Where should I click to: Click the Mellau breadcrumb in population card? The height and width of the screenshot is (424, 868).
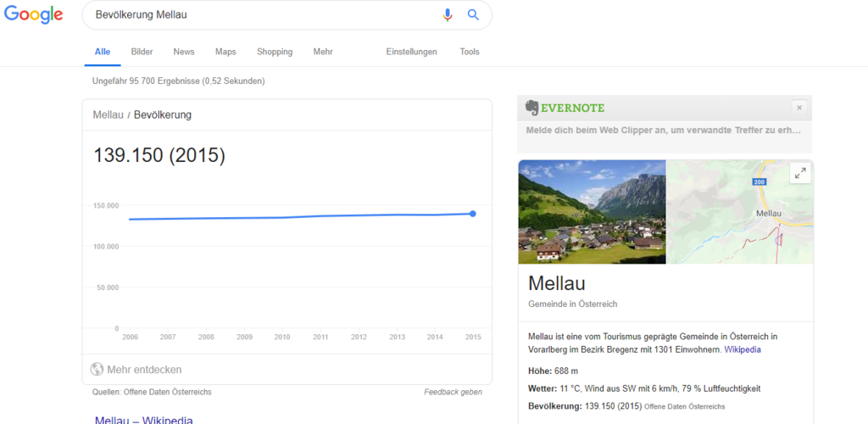point(108,114)
